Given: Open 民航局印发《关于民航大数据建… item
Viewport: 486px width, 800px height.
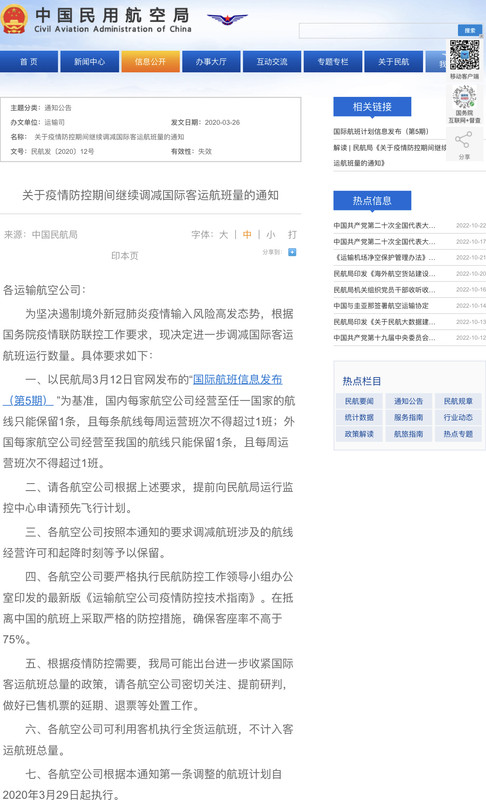Looking at the screenshot, I should click(384, 322).
